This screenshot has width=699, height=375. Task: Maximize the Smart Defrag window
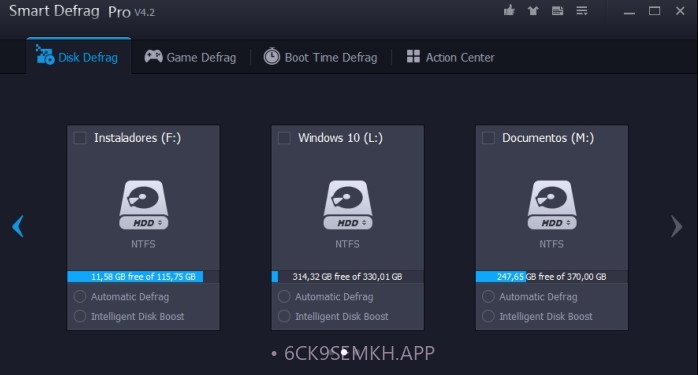point(654,11)
